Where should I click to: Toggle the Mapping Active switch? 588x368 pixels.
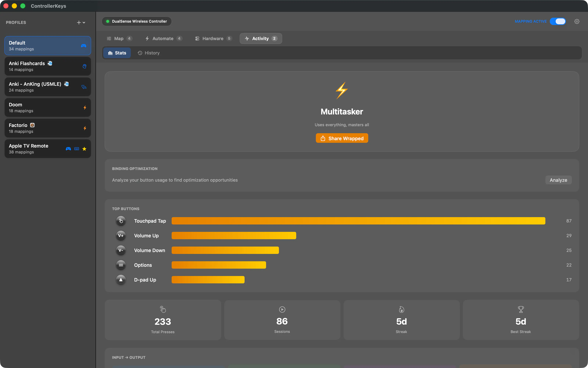(558, 21)
